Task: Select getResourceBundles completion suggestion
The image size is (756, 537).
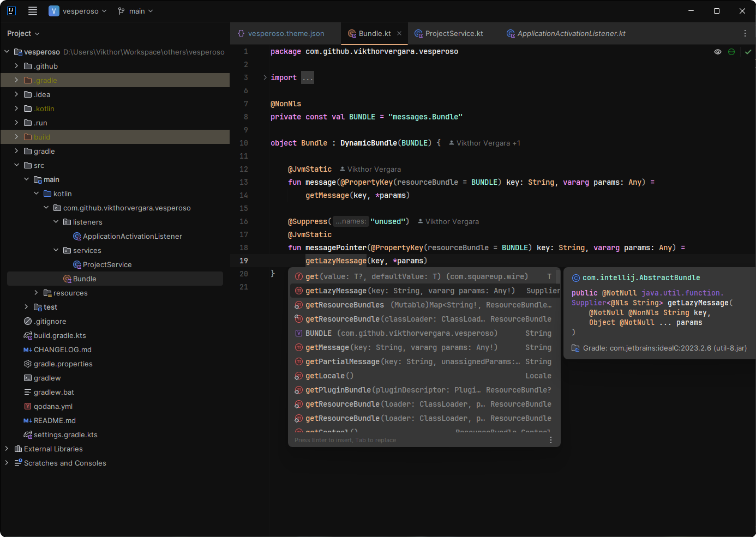Action: coord(424,305)
